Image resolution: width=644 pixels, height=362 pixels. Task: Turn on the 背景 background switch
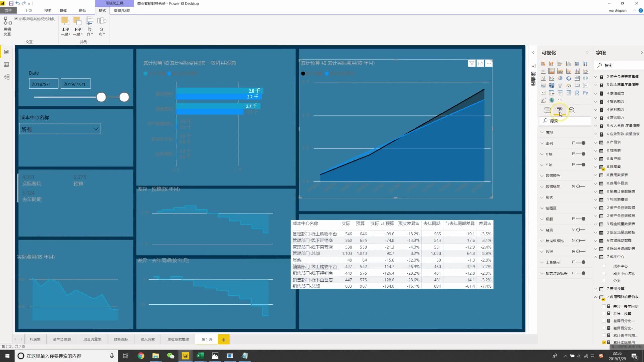click(x=581, y=230)
